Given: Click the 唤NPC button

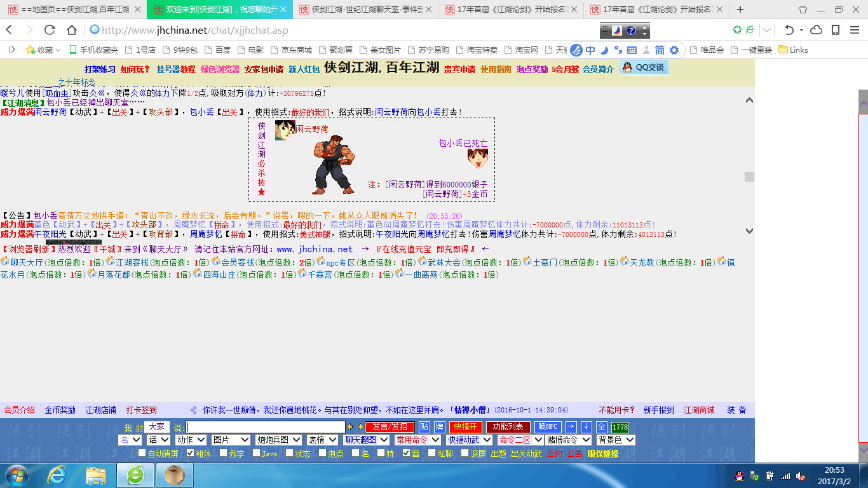Looking at the screenshot, I should pos(548,427).
